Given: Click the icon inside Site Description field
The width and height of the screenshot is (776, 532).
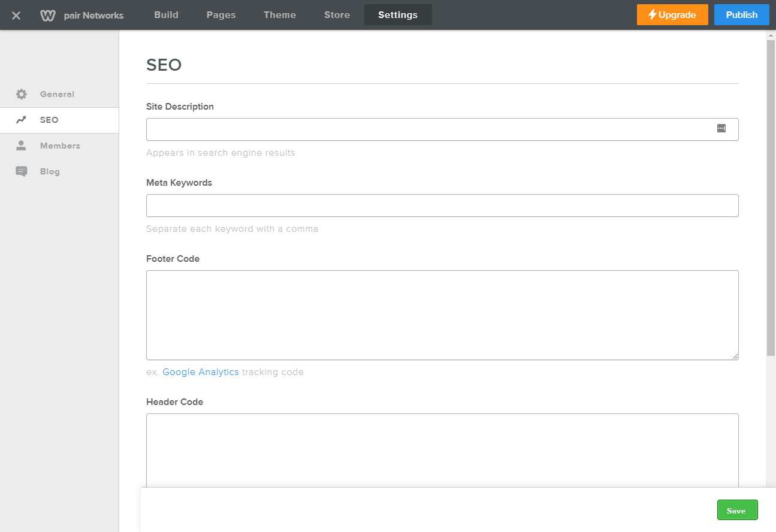Looking at the screenshot, I should coord(721,128).
